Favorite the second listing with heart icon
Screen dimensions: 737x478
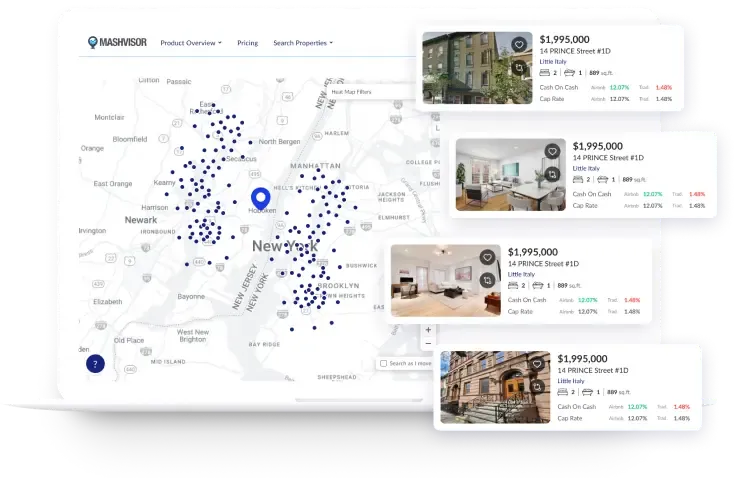552,151
